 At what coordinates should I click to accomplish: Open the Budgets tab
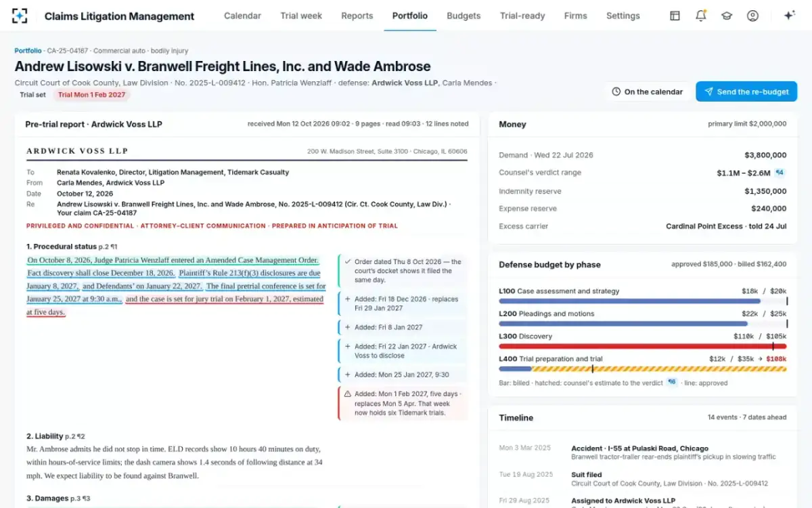click(464, 16)
